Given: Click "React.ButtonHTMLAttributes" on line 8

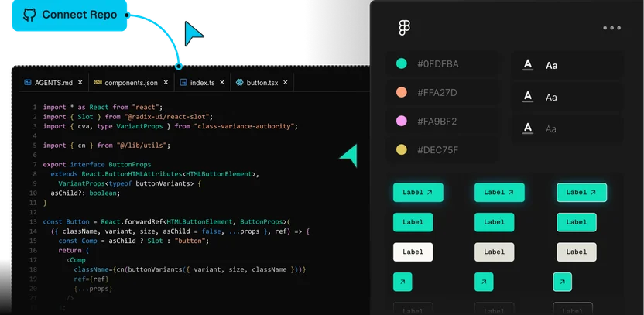Looking at the screenshot, I should pos(132,174).
